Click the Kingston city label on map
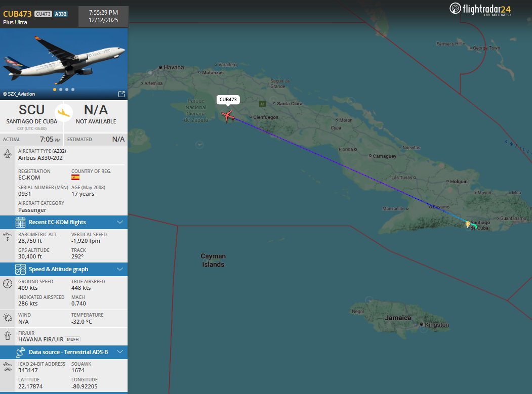Viewport: 532px width, 394px height. (x=437, y=325)
